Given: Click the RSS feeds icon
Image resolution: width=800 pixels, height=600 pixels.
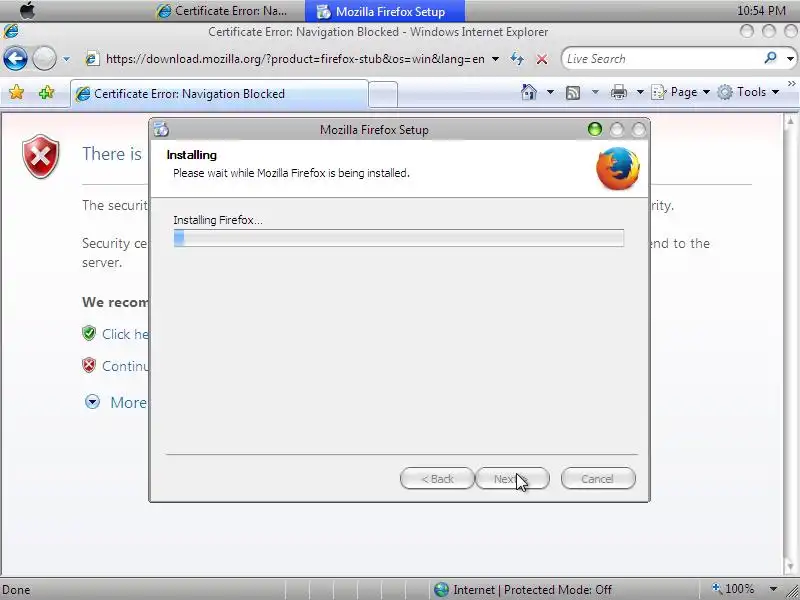Looking at the screenshot, I should pos(573,93).
